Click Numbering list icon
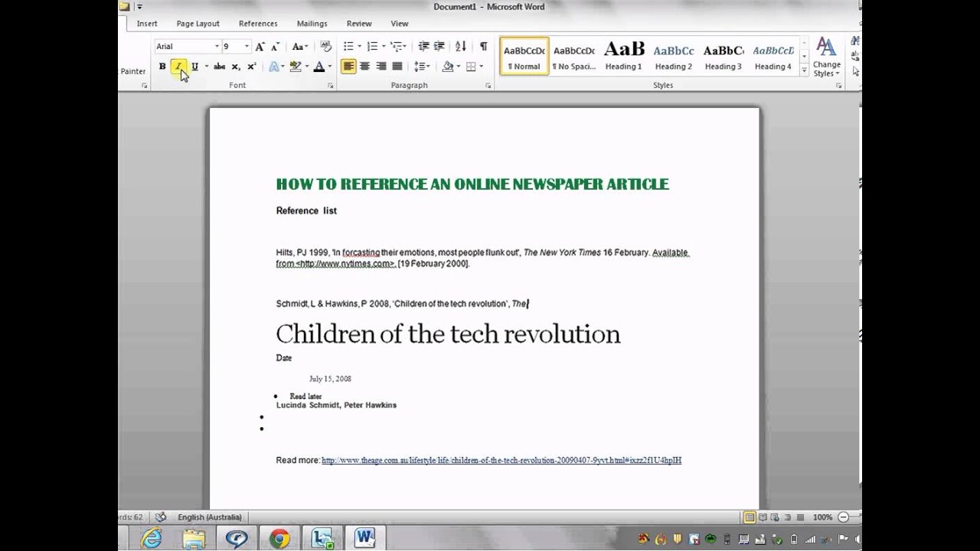Viewport: 980px width, 551px height. click(x=372, y=46)
